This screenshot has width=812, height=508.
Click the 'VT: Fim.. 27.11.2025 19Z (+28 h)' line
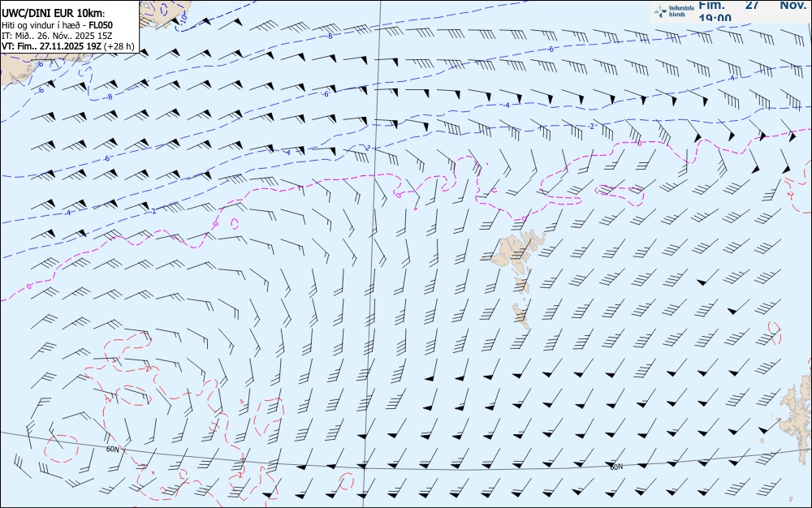(x=68, y=46)
